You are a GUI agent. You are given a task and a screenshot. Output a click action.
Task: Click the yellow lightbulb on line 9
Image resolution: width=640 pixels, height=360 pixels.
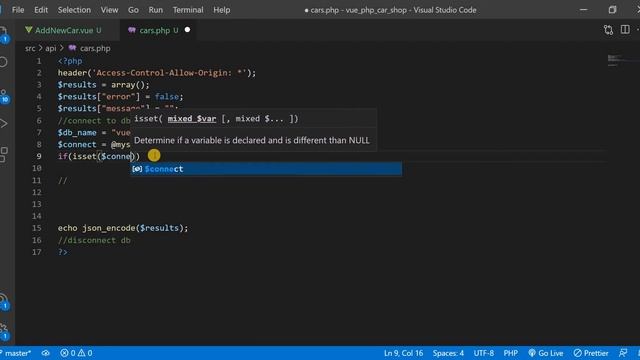154,155
